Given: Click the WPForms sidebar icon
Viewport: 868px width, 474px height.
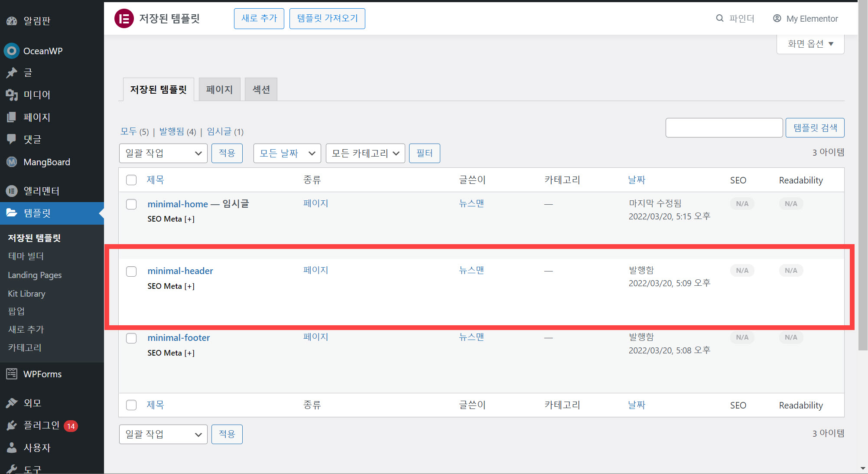Looking at the screenshot, I should pos(11,374).
